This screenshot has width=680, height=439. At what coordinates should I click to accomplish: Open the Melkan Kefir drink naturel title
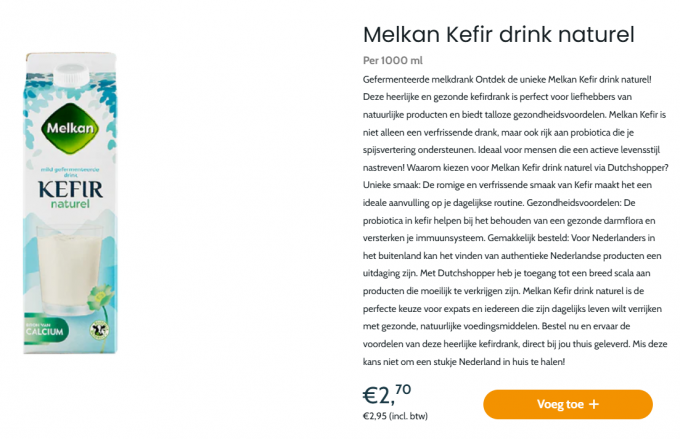click(x=498, y=35)
